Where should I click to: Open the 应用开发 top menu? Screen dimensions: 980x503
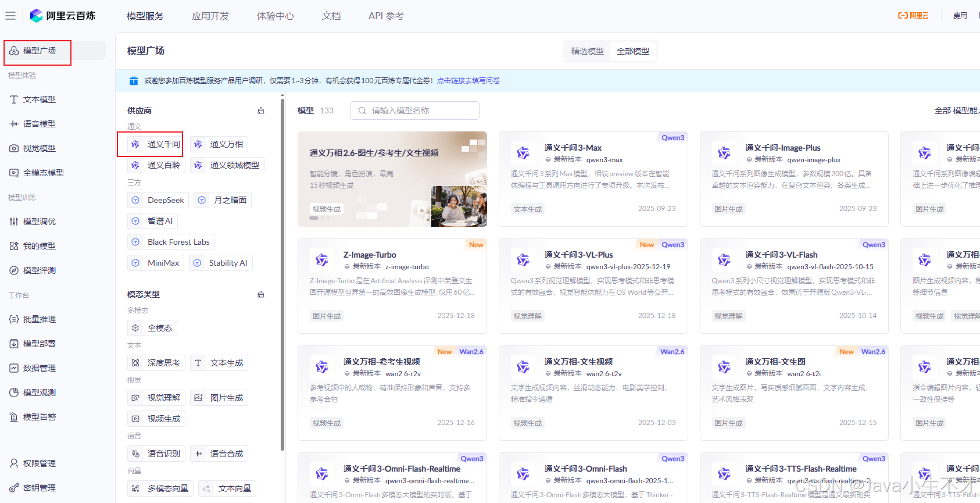tap(210, 16)
